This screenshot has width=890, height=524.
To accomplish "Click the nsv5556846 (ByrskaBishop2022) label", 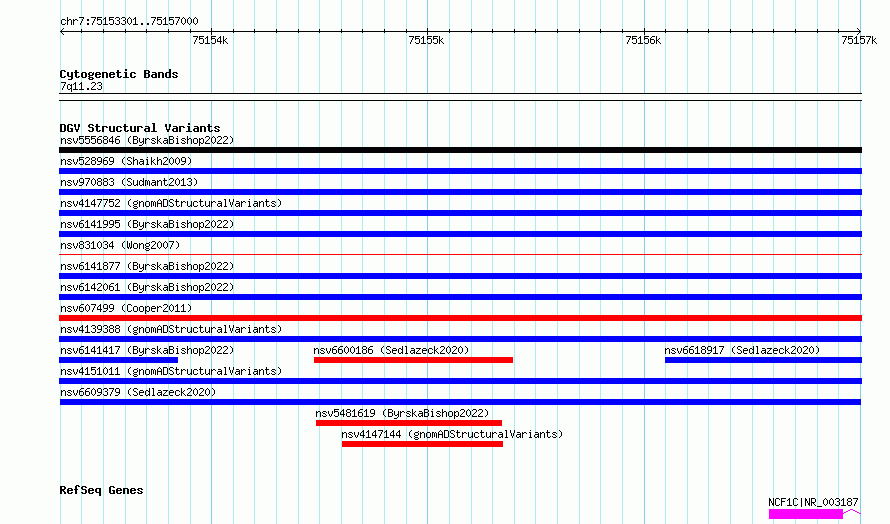I will click(147, 140).
